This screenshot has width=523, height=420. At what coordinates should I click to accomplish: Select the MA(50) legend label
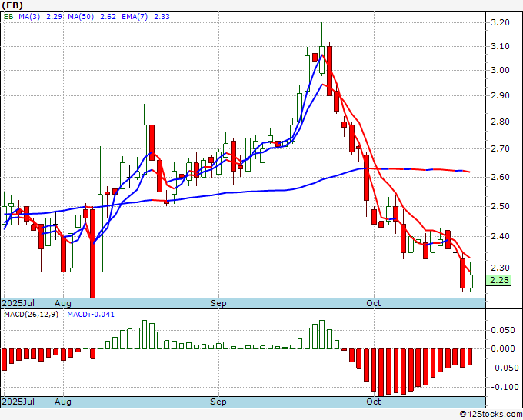coord(81,17)
